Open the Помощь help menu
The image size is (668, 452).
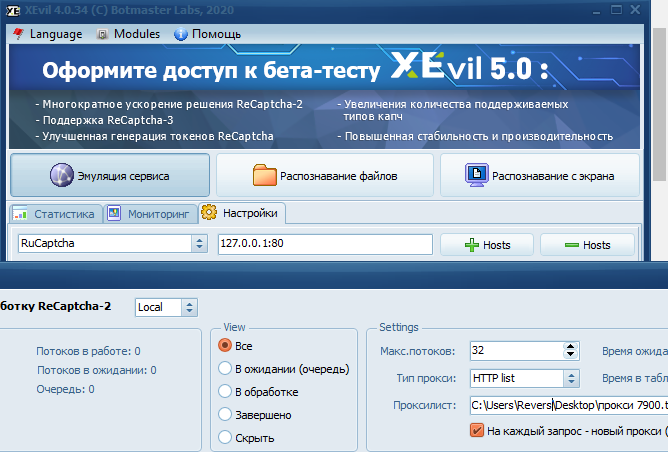point(207,34)
